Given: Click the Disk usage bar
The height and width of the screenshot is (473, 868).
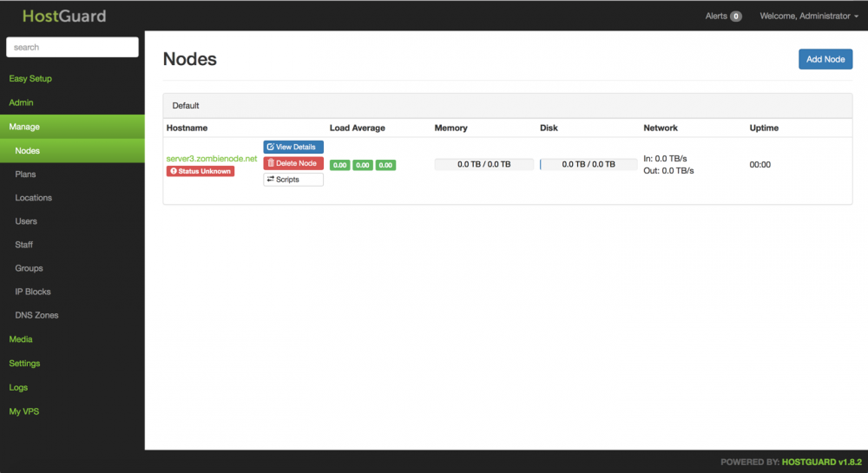Looking at the screenshot, I should click(589, 164).
